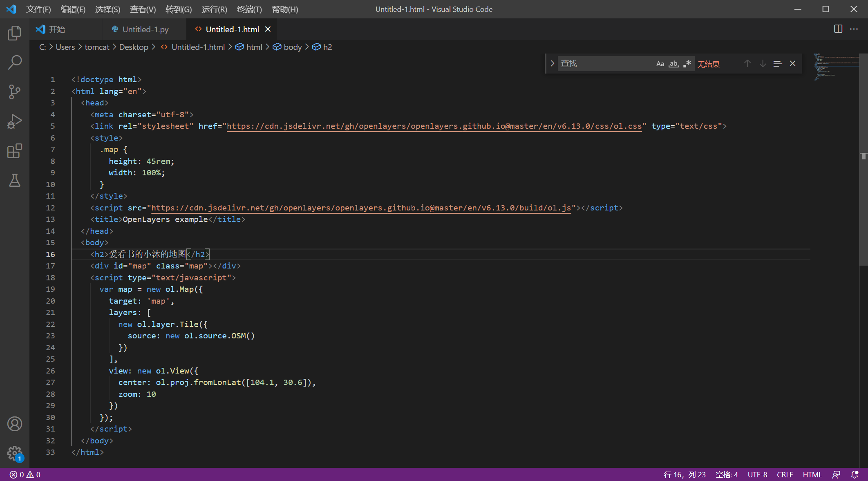Open the Manage gear settings icon
The image size is (868, 481).
coord(15,453)
